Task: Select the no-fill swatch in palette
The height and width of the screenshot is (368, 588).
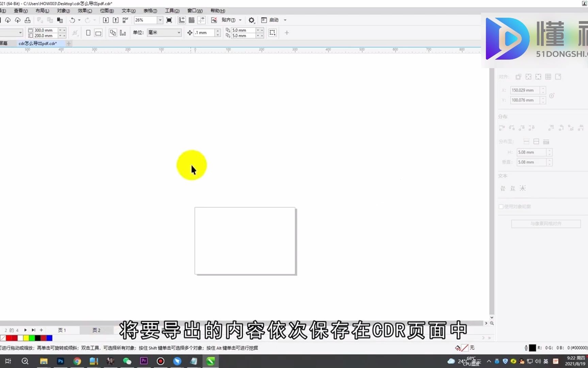Action: tap(3, 338)
